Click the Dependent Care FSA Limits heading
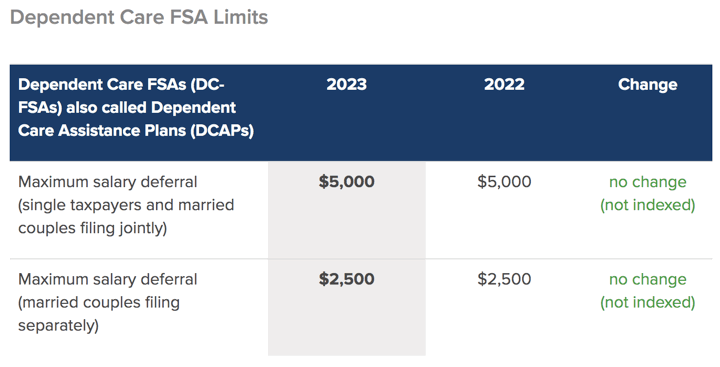This screenshot has width=720, height=367. click(x=139, y=17)
